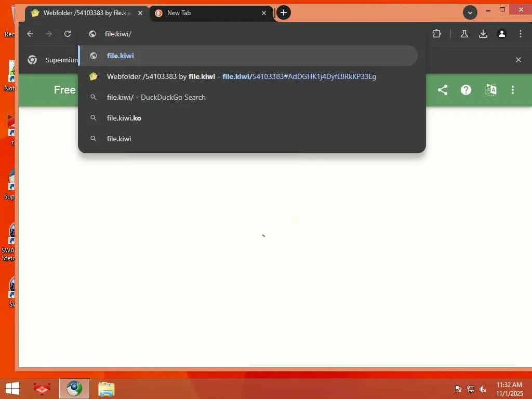
Task: Close the New Tab tab
Action: pos(264,13)
